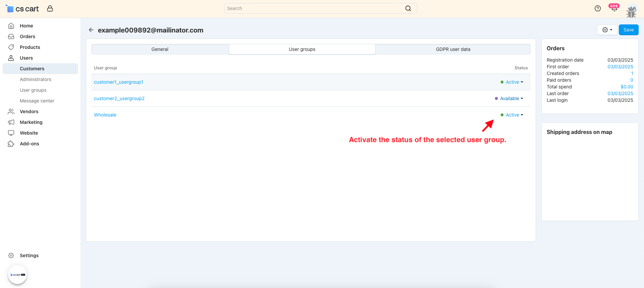Screen dimensions: 644x288
Task: Open the notifications bell with 609 badge
Action: pos(614,9)
